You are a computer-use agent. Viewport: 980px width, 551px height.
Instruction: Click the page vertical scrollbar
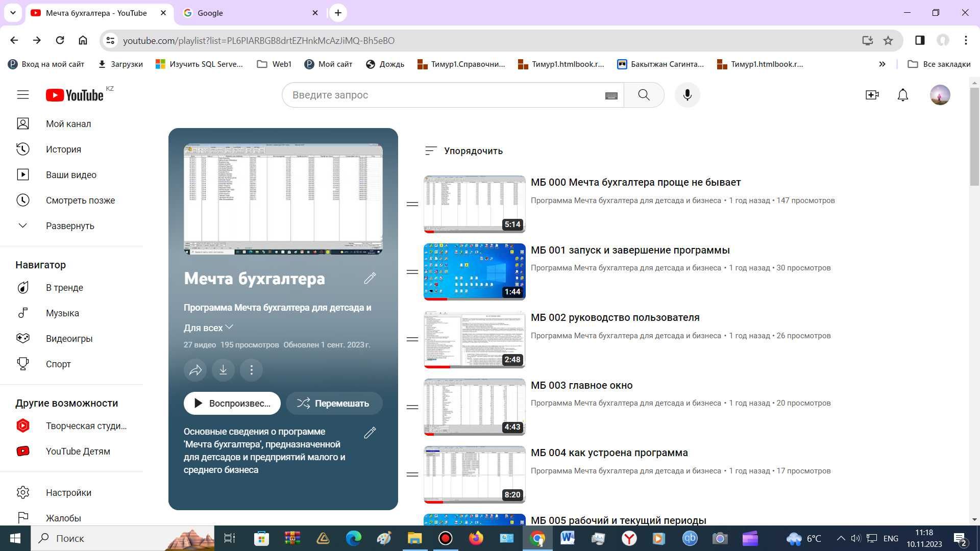click(974, 138)
